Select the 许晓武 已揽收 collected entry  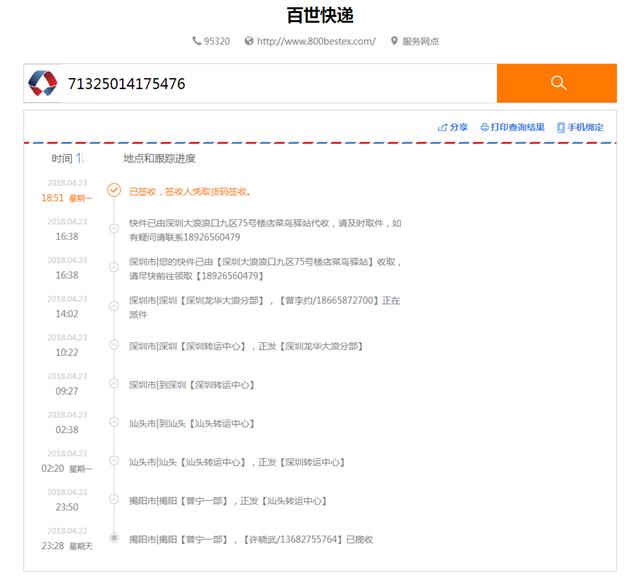pos(251,539)
